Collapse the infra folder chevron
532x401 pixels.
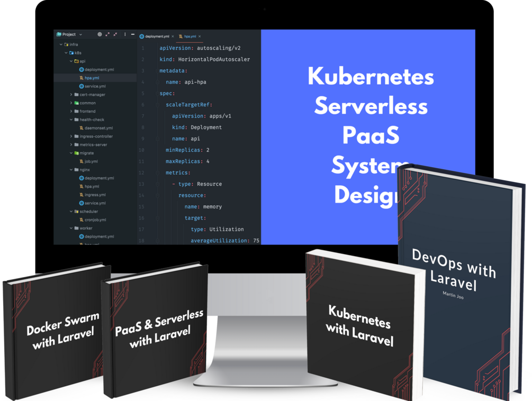click(61, 44)
